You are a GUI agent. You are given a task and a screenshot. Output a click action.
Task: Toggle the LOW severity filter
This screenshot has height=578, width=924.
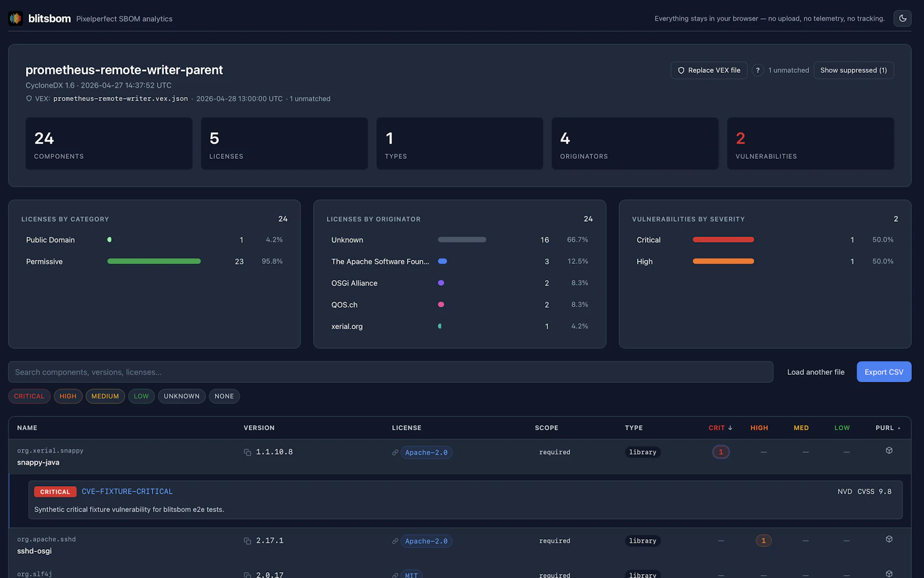[x=141, y=396]
